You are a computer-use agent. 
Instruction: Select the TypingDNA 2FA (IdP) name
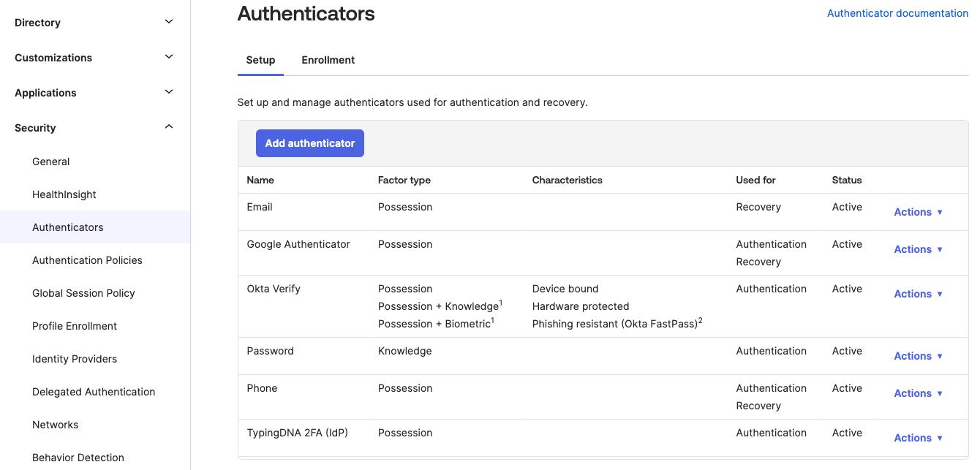tap(297, 433)
